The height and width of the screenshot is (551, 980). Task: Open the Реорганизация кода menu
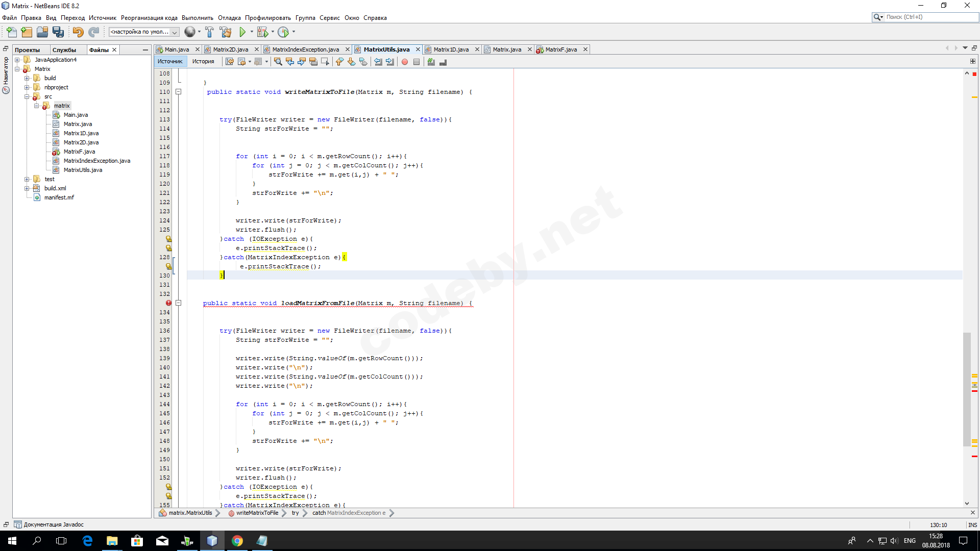pos(149,18)
